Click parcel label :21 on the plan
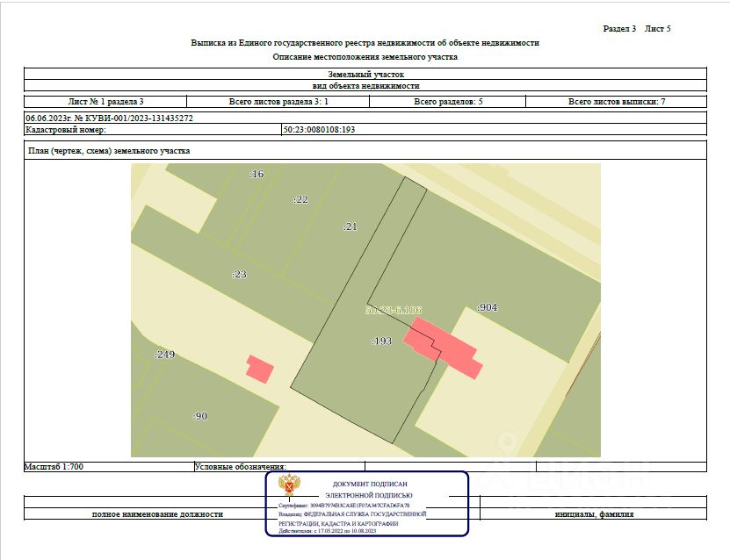The width and height of the screenshot is (730, 560). pos(350,226)
